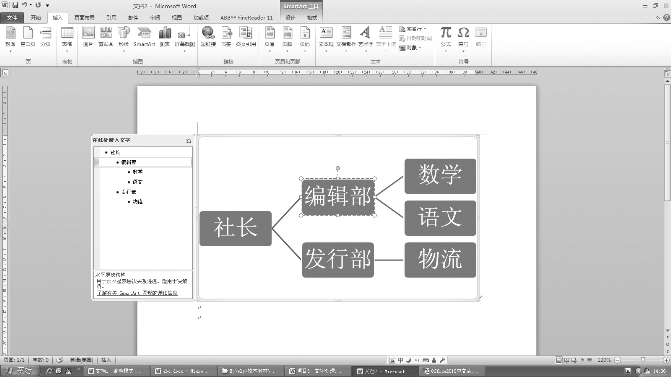The image size is (671, 377).
Task: Toggle the insert/overwrite mode in status bar
Action: point(106,360)
